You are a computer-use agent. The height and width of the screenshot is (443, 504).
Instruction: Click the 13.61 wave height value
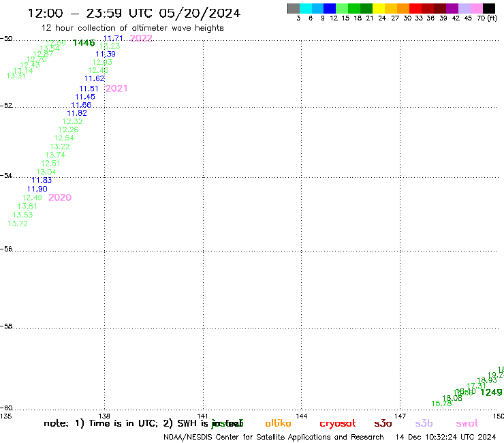tap(27, 207)
